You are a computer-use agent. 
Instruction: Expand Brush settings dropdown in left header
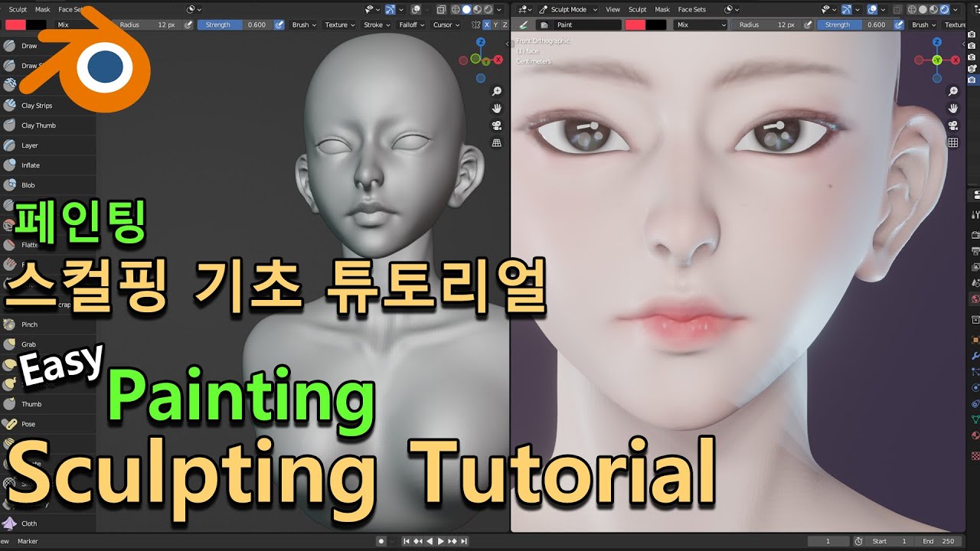pyautogui.click(x=304, y=24)
